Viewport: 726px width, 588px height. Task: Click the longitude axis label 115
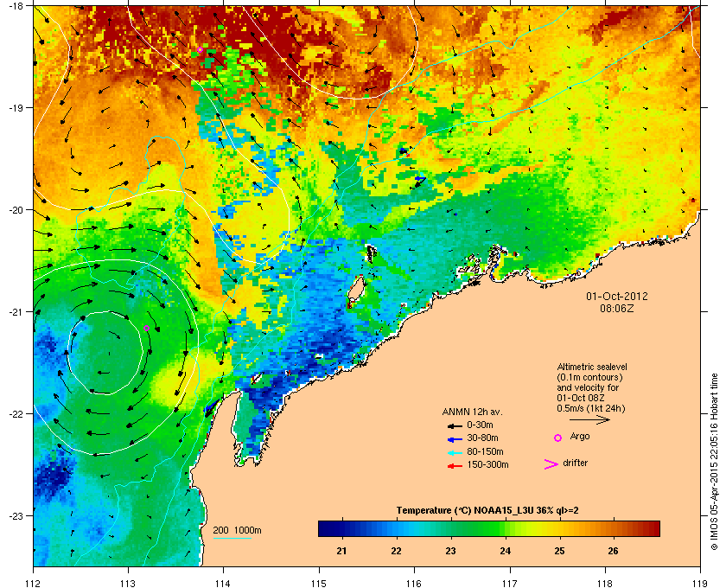pyautogui.click(x=319, y=583)
